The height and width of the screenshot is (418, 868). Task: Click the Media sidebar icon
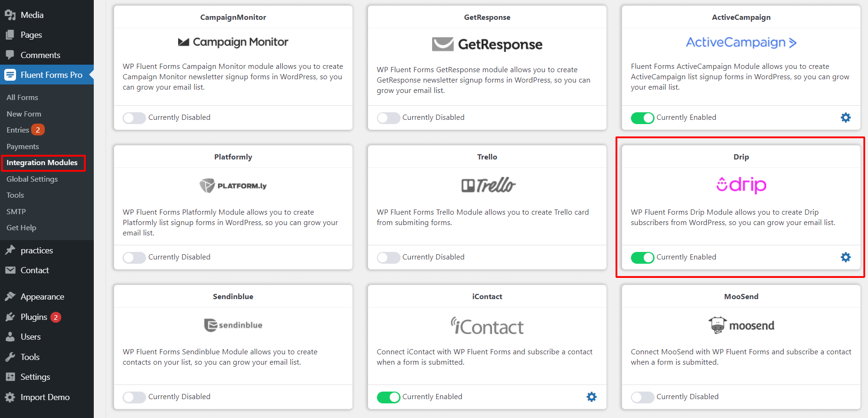[10, 15]
